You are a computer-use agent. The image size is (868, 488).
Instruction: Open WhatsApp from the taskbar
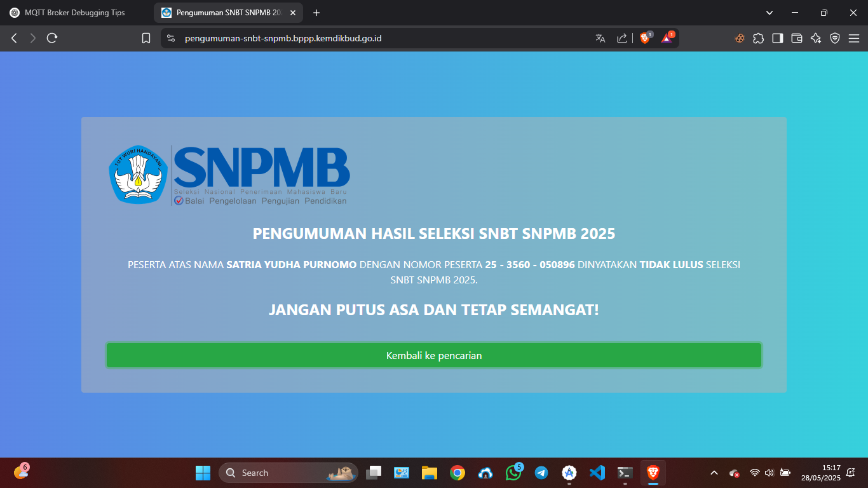pyautogui.click(x=513, y=473)
